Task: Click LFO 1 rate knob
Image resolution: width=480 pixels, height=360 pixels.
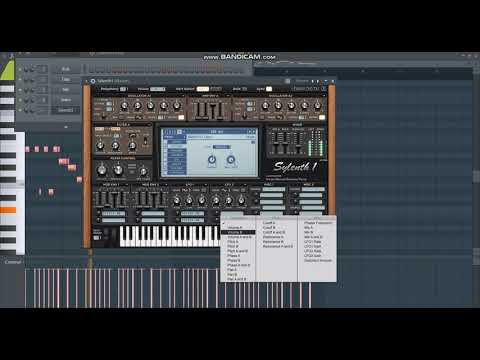Action: [x=176, y=200]
